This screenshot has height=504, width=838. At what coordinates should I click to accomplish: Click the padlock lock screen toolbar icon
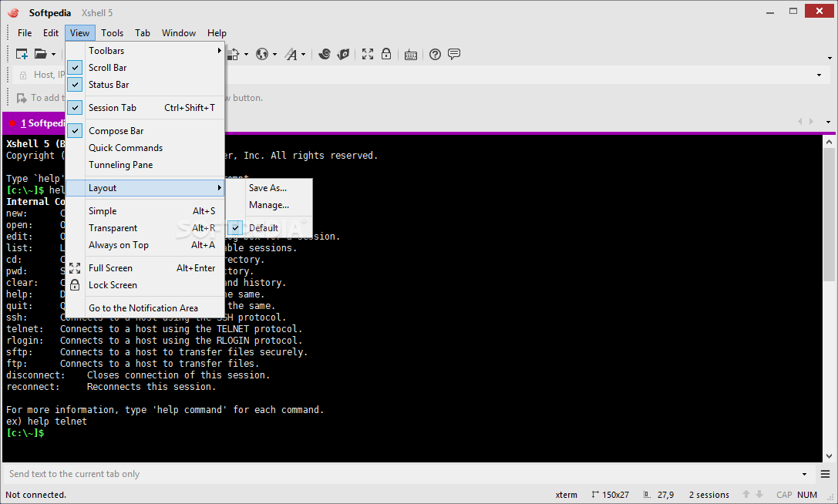[x=386, y=54]
